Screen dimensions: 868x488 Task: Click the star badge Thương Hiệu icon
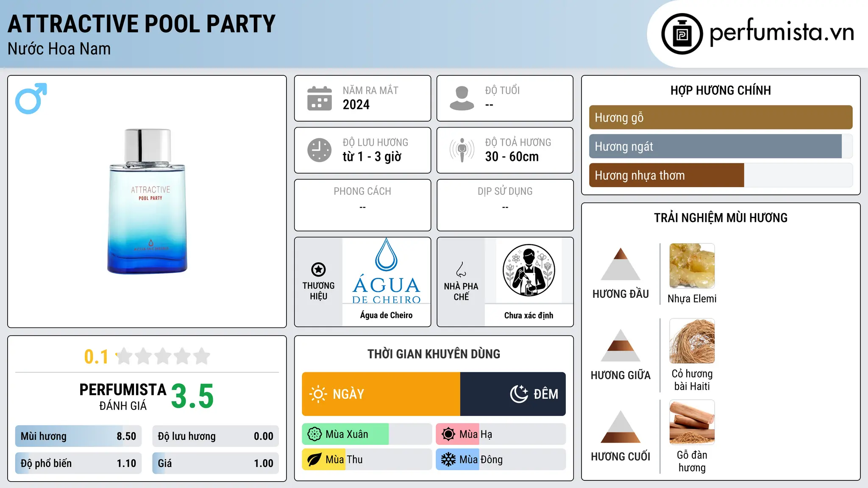(x=318, y=269)
